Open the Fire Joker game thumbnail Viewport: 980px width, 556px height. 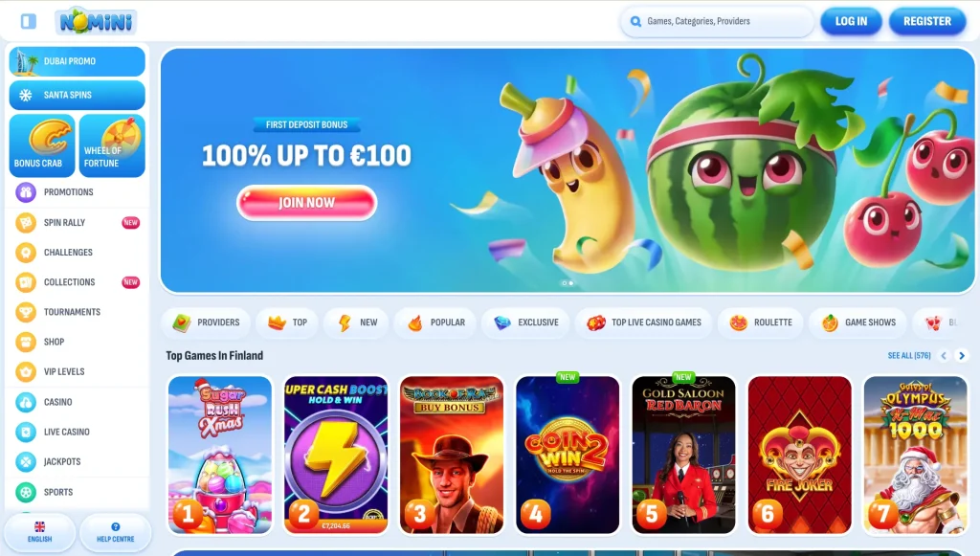(x=799, y=455)
